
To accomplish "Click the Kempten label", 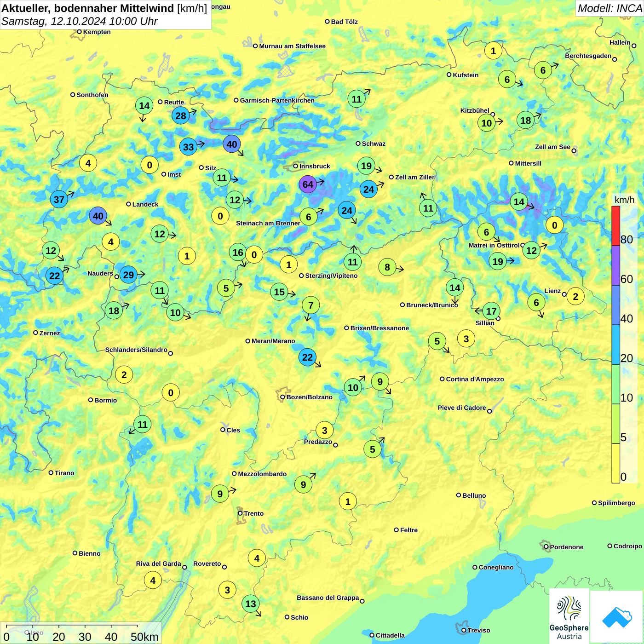I will click(97, 32).
